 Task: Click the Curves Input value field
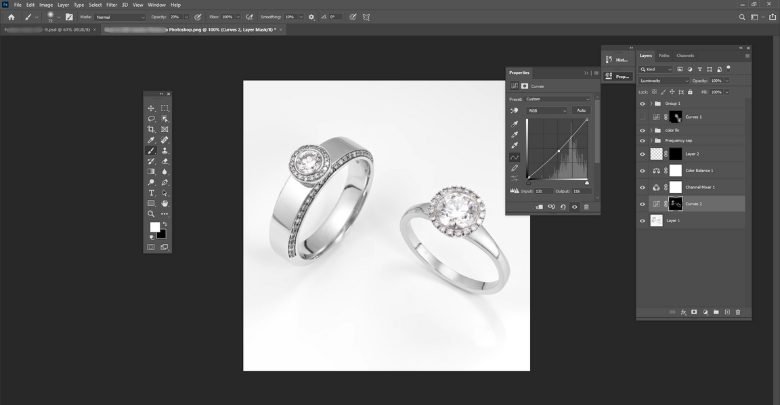click(544, 191)
